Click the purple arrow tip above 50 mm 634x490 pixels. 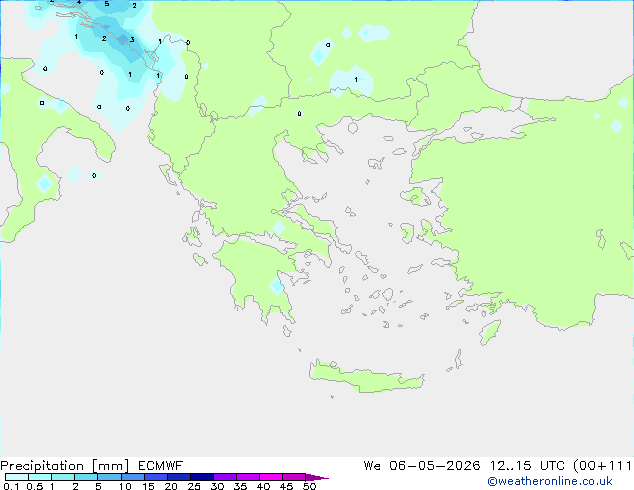tap(317, 477)
